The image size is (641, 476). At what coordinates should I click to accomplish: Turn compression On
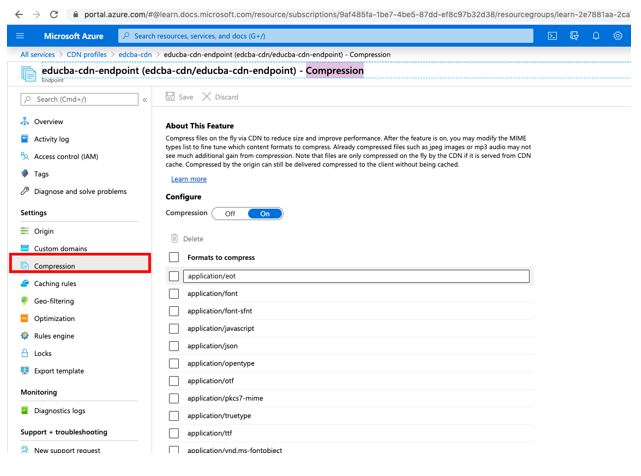pyautogui.click(x=265, y=213)
